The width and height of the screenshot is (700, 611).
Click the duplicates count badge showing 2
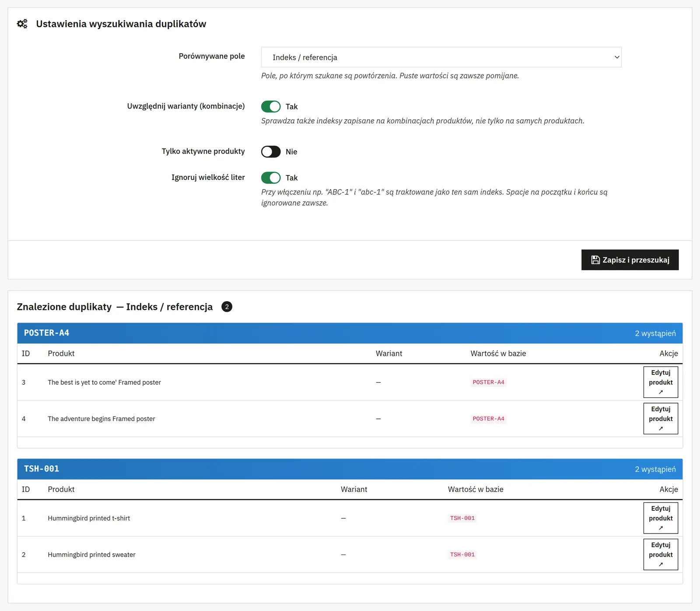coord(227,307)
